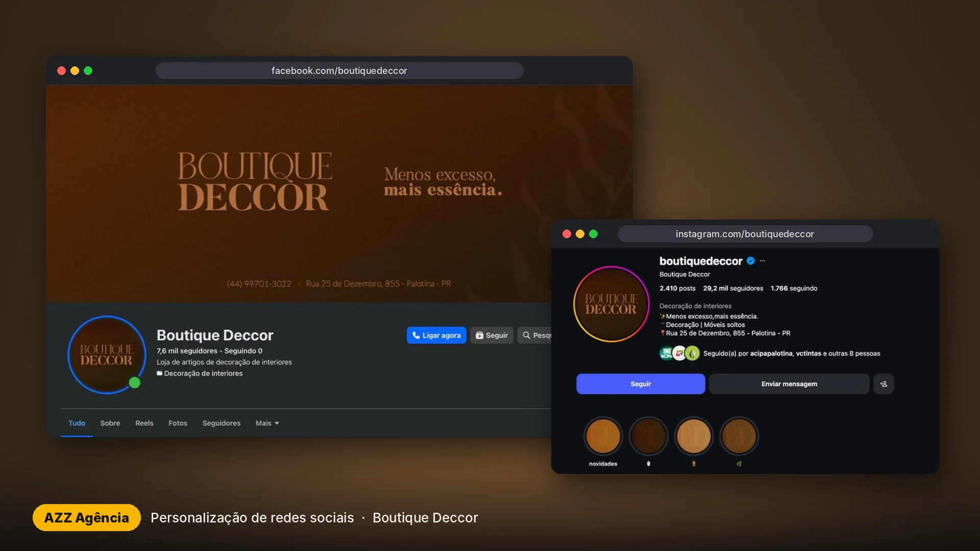Open the third story highlight circle
This screenshot has width=980, height=551.
694,436
